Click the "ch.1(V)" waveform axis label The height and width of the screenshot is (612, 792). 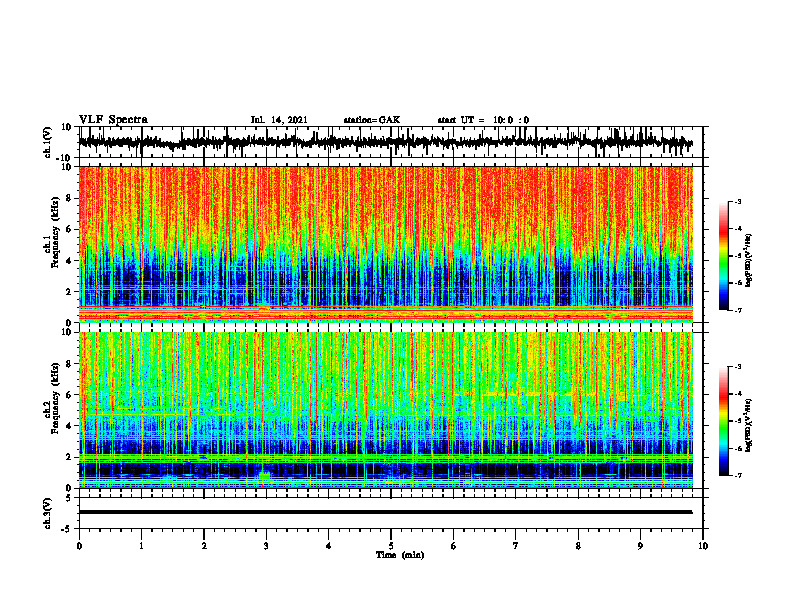pos(48,142)
